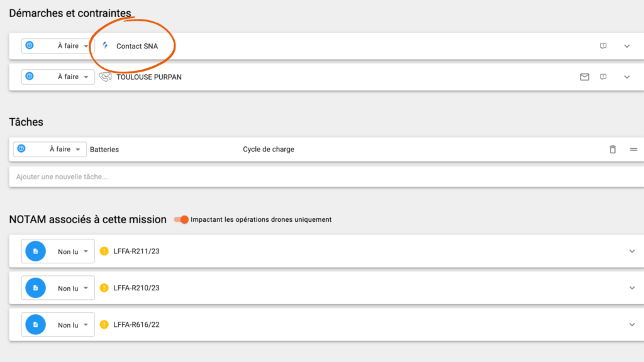
Task: Click the blue document icon for LFFA-R210/23
Action: pos(36,288)
